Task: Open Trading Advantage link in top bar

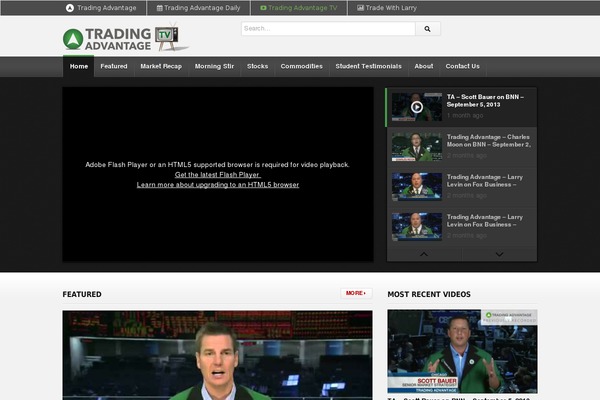Action: click(106, 8)
